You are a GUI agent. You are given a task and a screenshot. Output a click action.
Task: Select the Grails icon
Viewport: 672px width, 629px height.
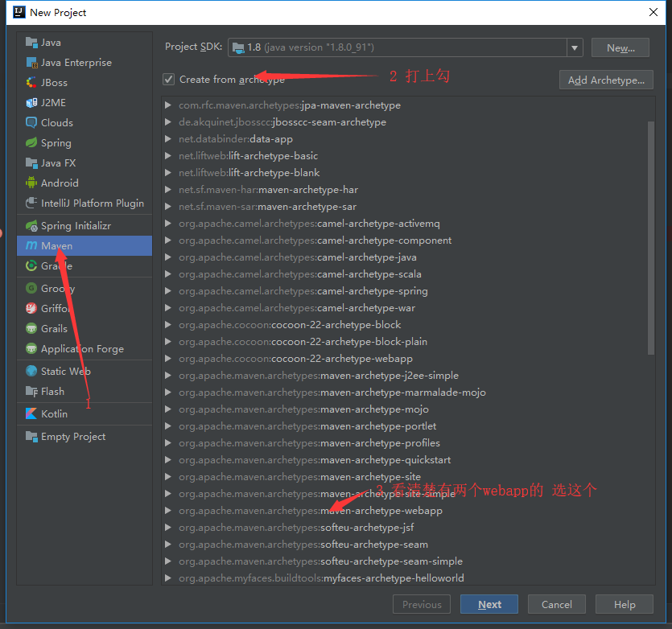tap(31, 329)
